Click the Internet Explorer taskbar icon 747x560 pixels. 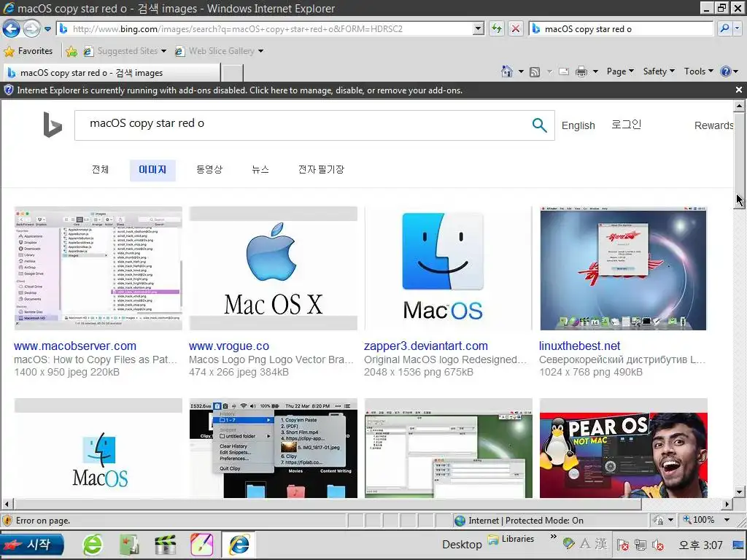click(x=239, y=545)
